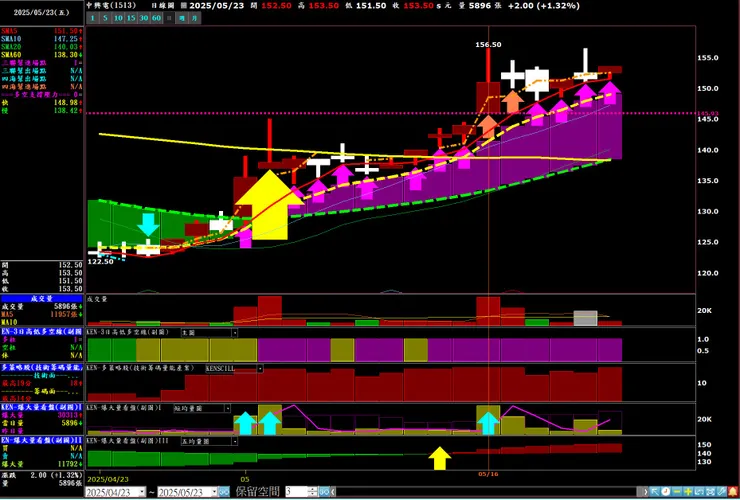Increase 保留空間 value with up stepper
740x500 pixels.
click(313, 489)
